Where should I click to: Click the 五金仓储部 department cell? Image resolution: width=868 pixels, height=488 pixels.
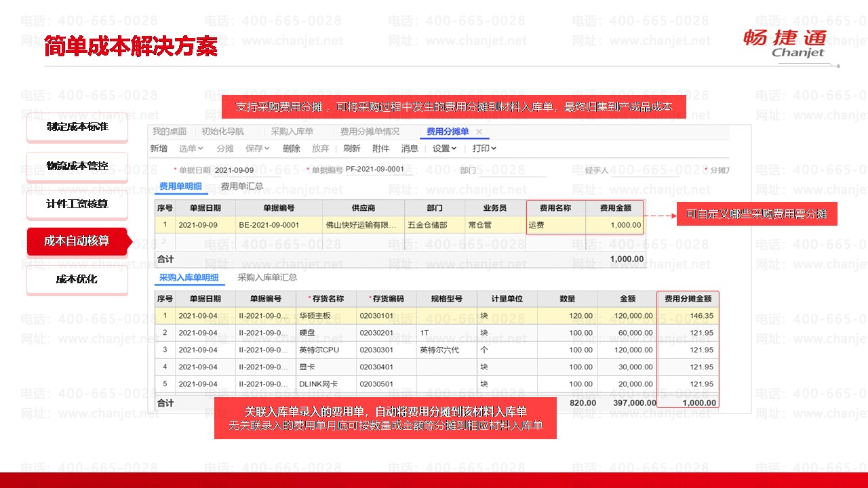435,225
